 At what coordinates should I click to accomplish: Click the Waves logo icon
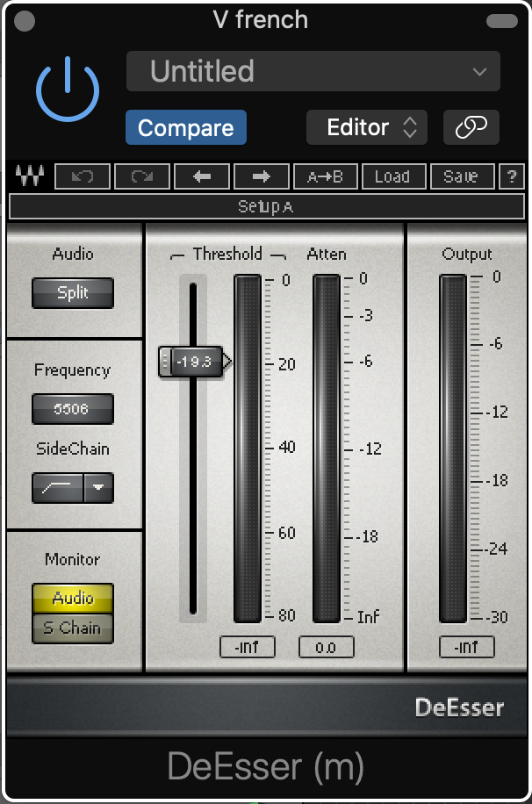tap(29, 176)
